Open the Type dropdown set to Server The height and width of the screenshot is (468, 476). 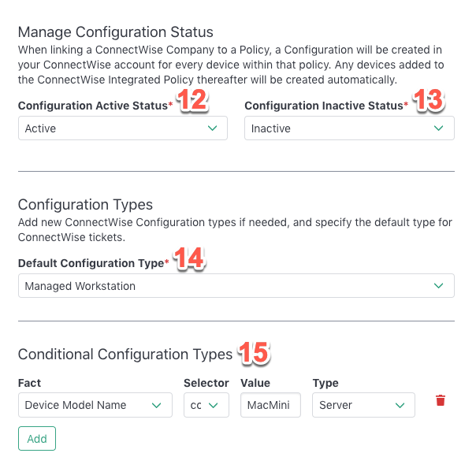pos(363,405)
